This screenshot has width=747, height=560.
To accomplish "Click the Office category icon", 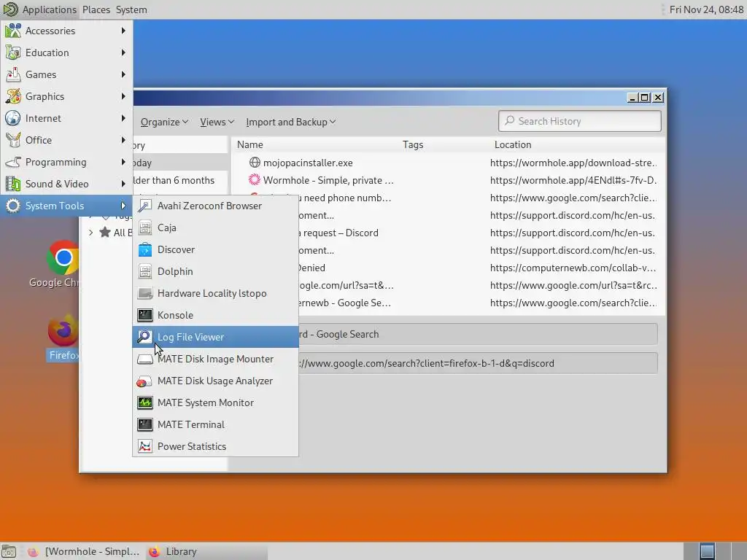I will [13, 140].
